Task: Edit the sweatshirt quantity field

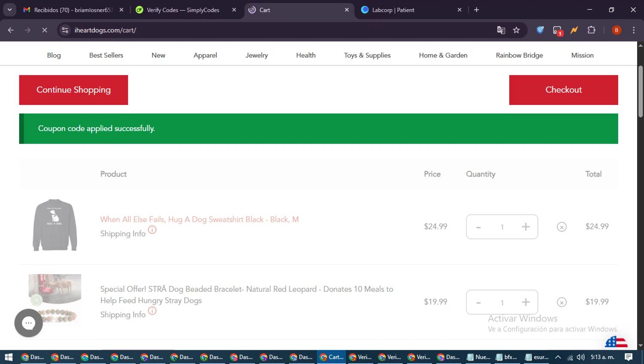Action: click(x=502, y=227)
